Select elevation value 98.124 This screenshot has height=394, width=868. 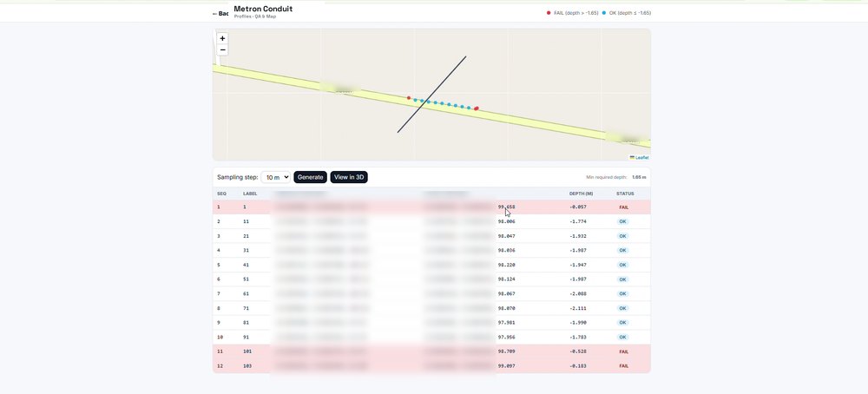tap(507, 279)
